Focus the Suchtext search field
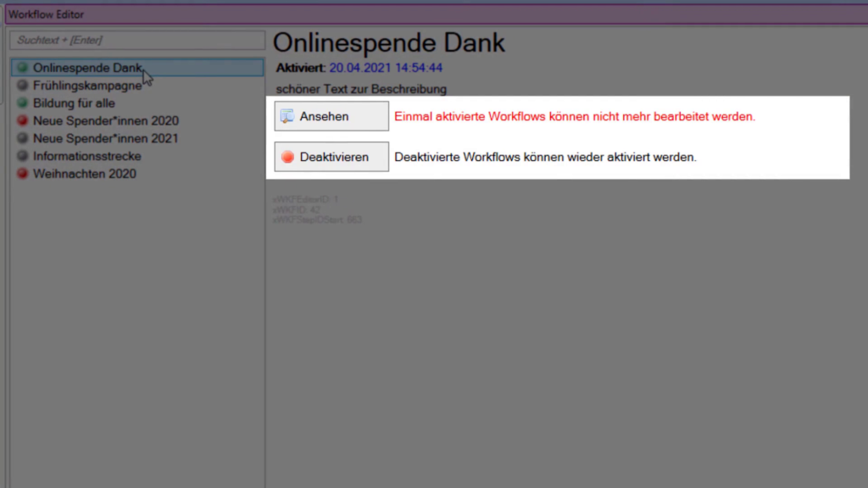Viewport: 868px width, 488px height. [137, 40]
